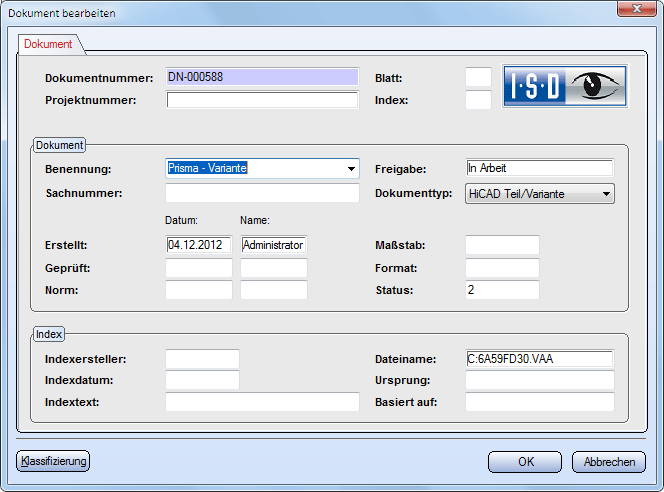Open the Klassifizierung dialog button
664x492 pixels.
coord(54,461)
